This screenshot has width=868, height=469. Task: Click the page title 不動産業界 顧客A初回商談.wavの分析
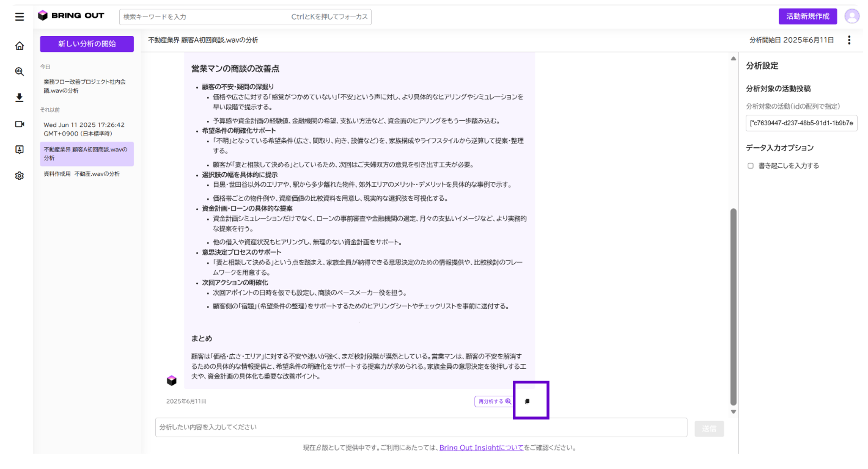[x=203, y=40]
